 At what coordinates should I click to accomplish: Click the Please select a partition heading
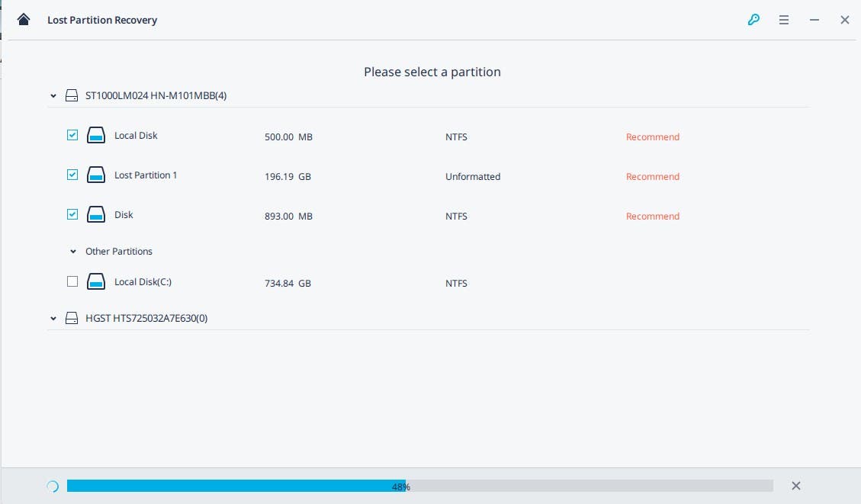[x=432, y=72]
